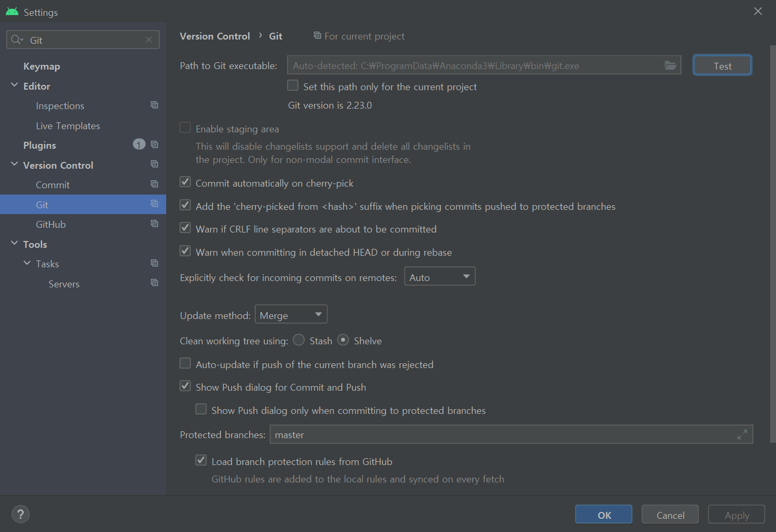Click the Test button
This screenshot has height=532, width=776.
coord(722,65)
